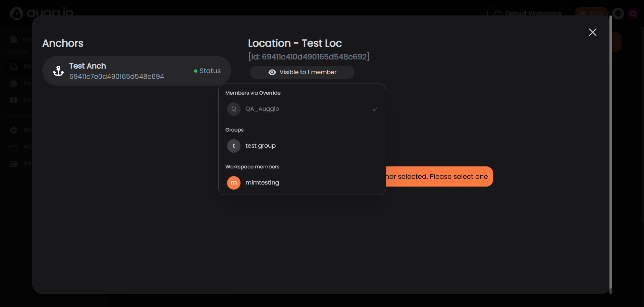Click the eye icon in the visibility button
This screenshot has height=307, width=644.
point(272,72)
